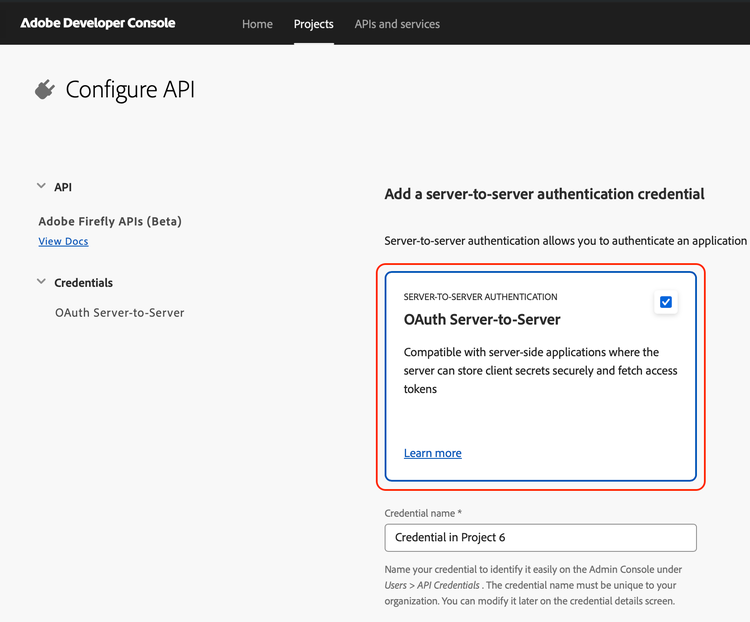Image resolution: width=750 pixels, height=622 pixels.
Task: Click the Configure API heading
Action: pos(130,89)
